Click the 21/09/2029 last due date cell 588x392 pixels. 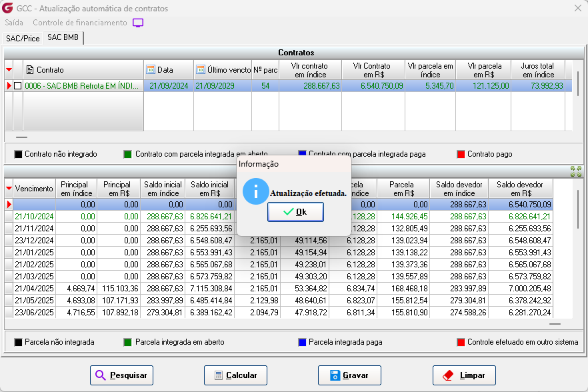[223, 86]
